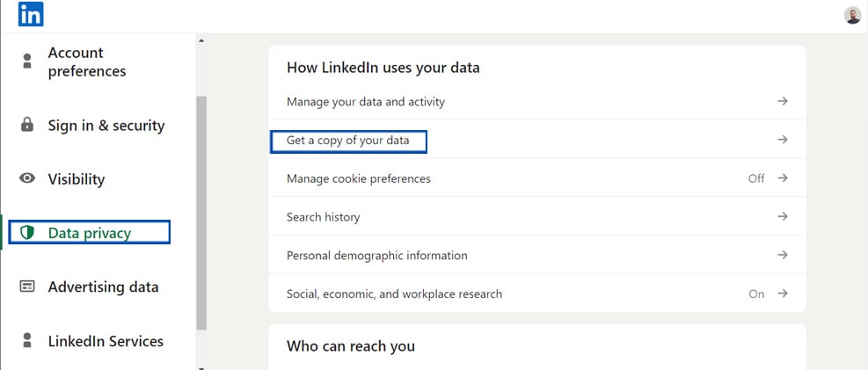Click the sidebar scroll up arrow
Viewport: 868px width, 370px height.
point(201,40)
